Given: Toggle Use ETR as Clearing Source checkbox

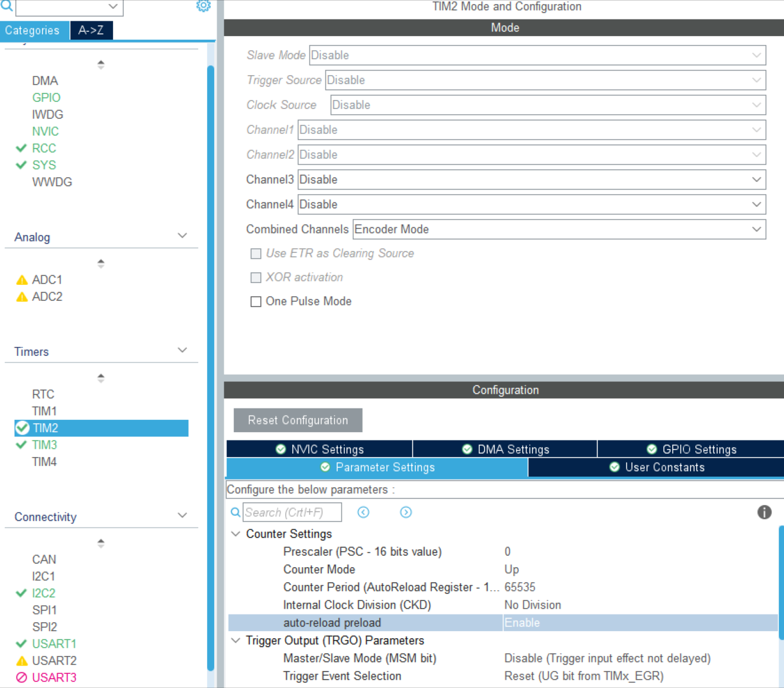Looking at the screenshot, I should [256, 254].
